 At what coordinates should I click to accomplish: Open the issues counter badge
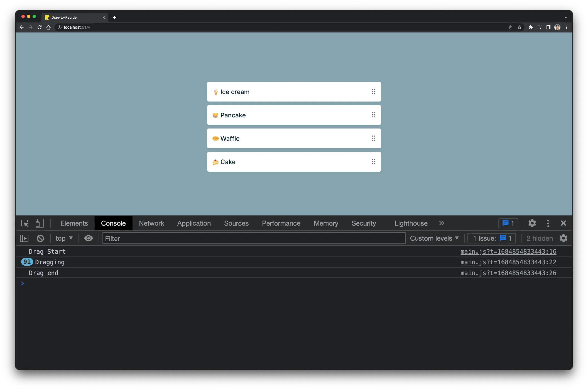[x=508, y=223]
